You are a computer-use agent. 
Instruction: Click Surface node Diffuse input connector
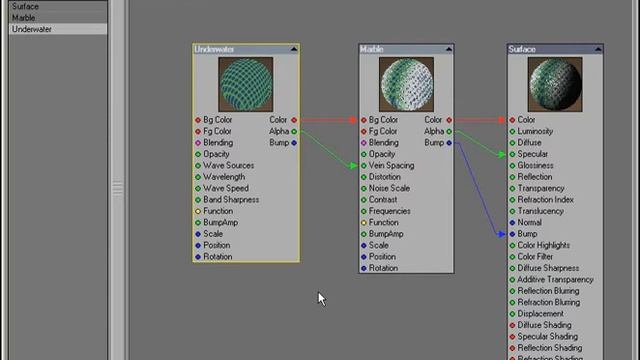[512, 143]
